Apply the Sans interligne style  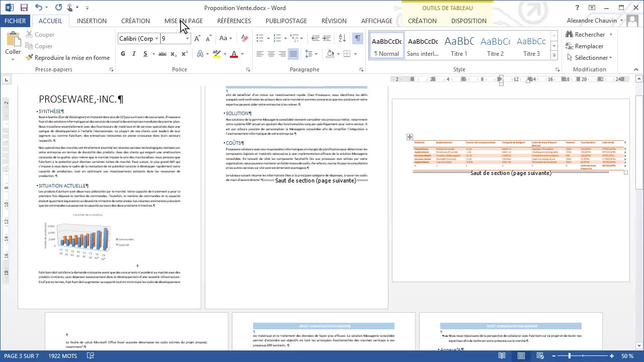[x=423, y=46]
